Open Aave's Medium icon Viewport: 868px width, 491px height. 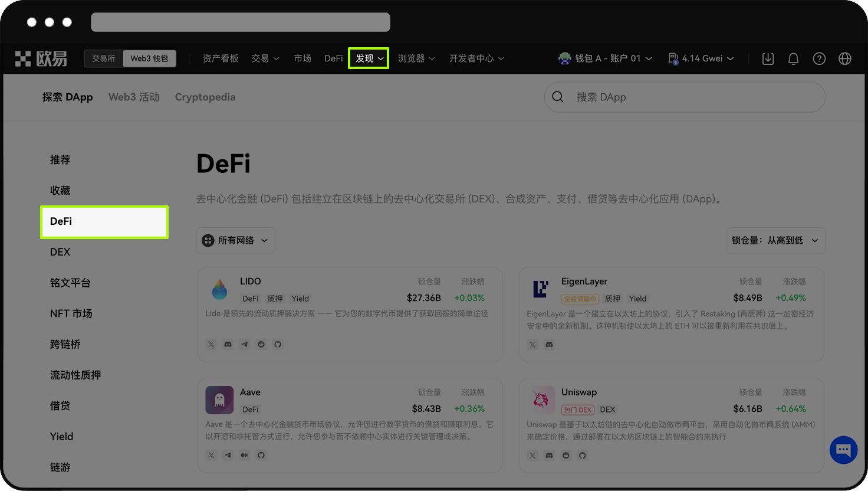point(244,455)
